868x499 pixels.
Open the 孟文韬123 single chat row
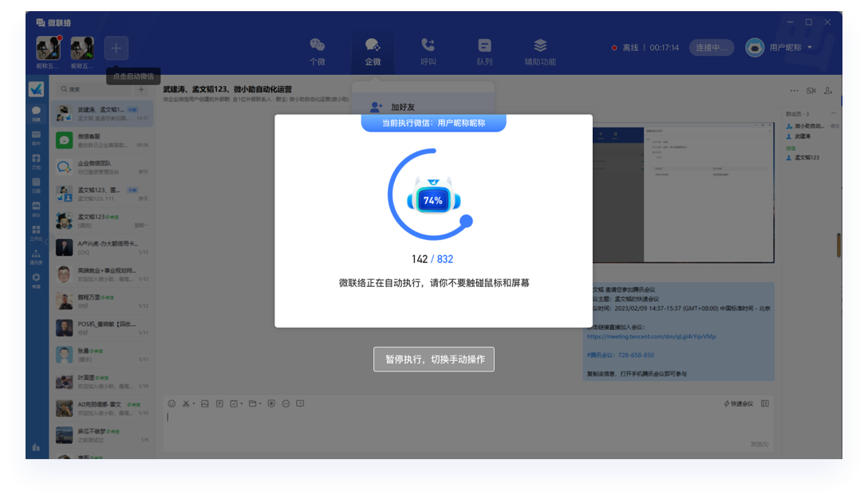point(102,221)
